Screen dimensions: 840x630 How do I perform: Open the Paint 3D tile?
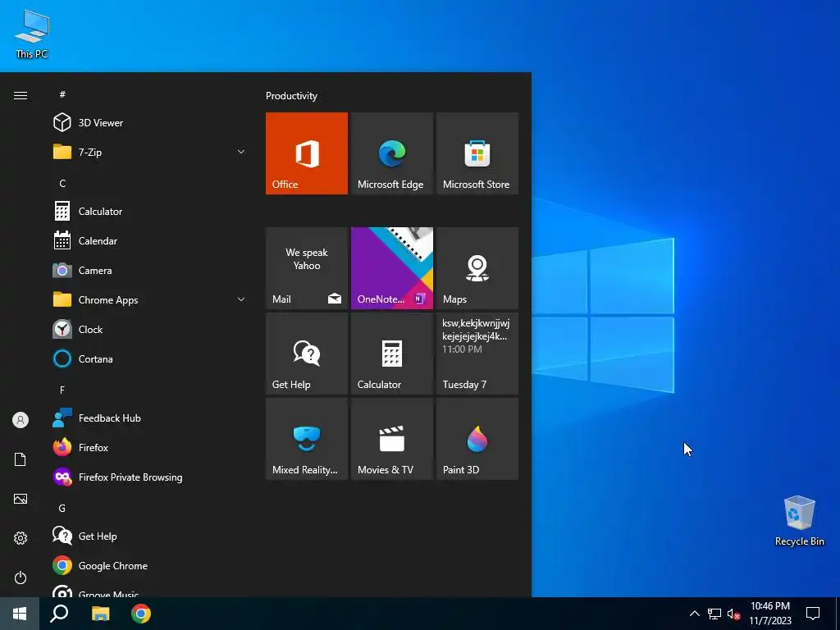pos(477,439)
